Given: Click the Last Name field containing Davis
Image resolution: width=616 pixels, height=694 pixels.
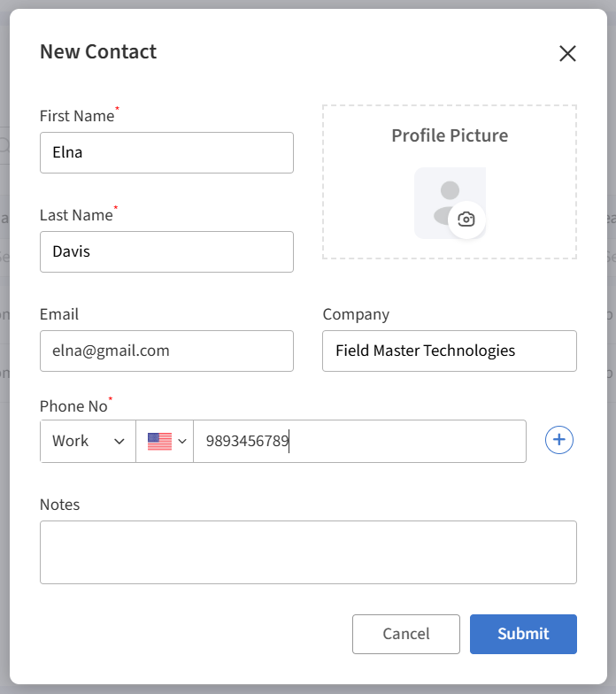Looking at the screenshot, I should click(x=166, y=251).
